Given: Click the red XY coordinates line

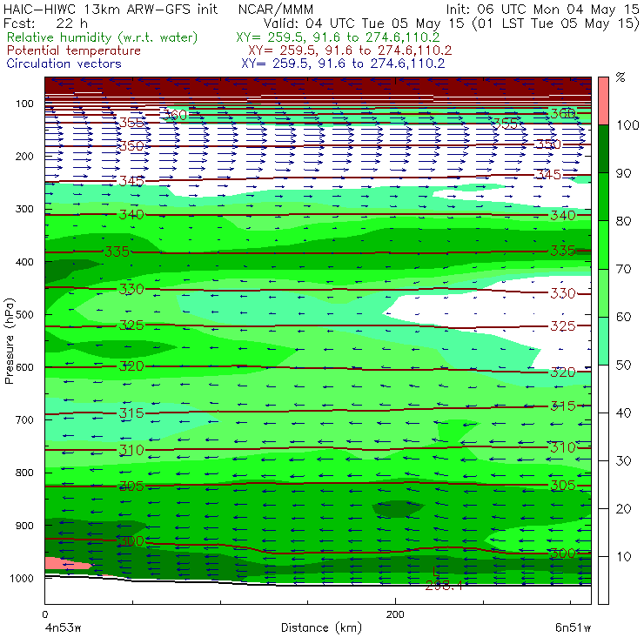Looking at the screenshot, I should 350,50.
